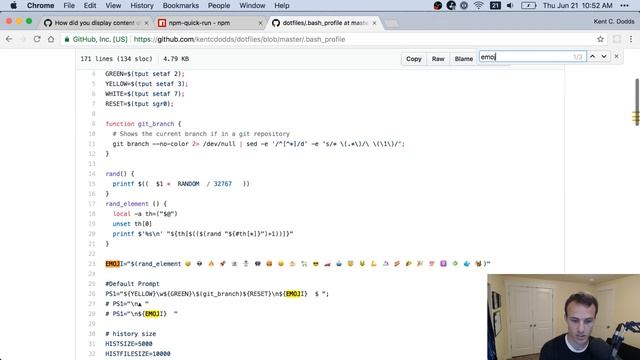Focus the github.com address bar URL

point(239,39)
